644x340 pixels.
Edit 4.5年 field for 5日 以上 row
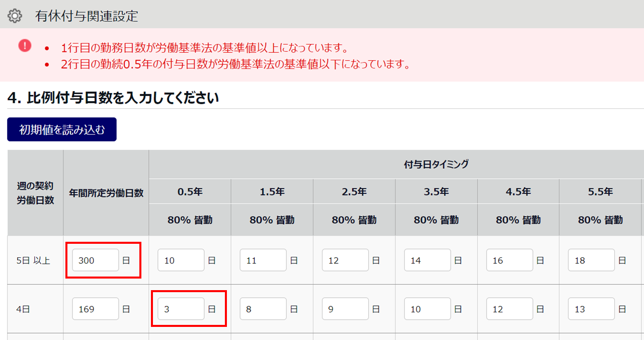(510, 260)
